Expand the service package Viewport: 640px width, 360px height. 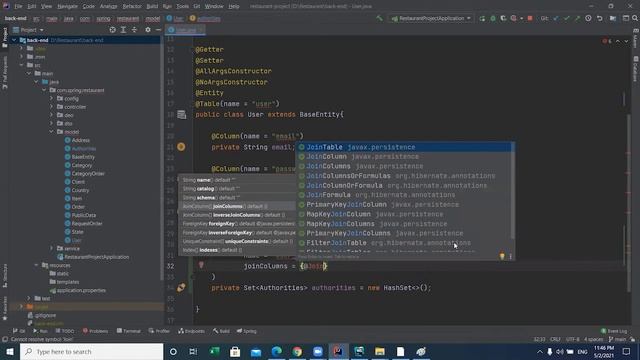[x=51, y=248]
